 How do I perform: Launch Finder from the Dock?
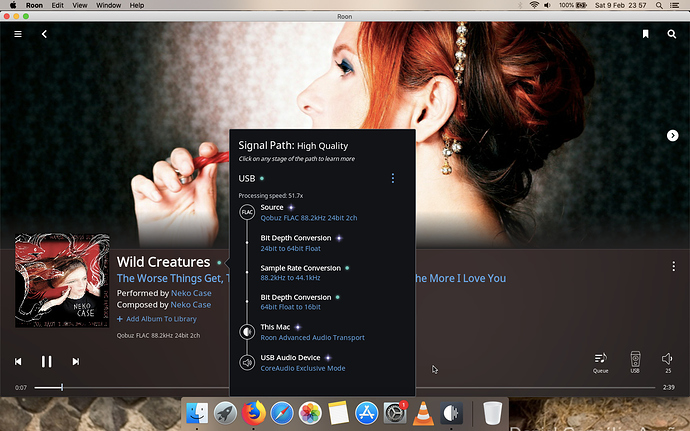(x=197, y=413)
